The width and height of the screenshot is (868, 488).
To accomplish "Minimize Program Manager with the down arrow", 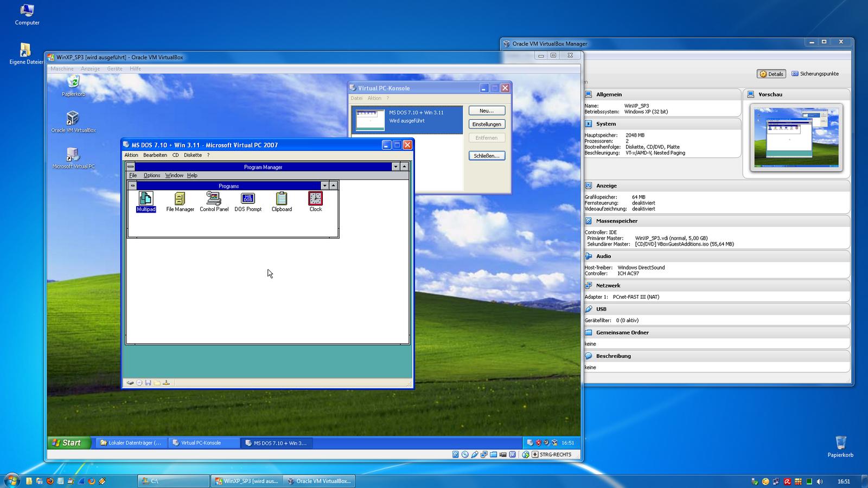I will point(395,167).
